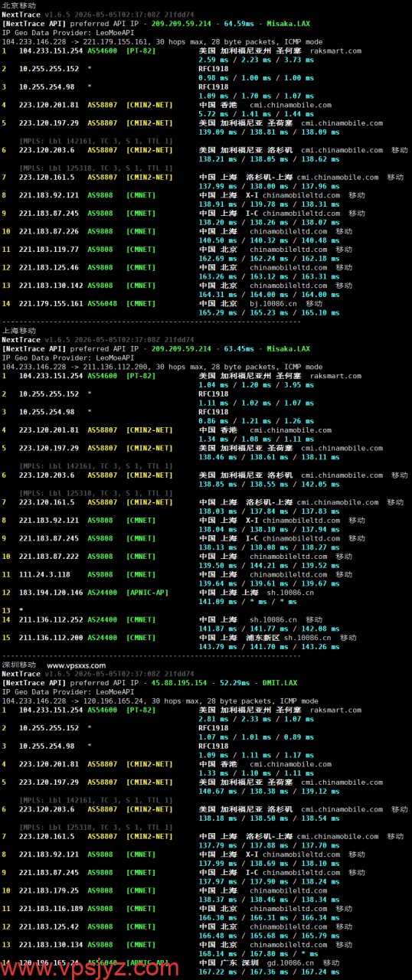The width and height of the screenshot is (412, 980).
Task: Select hop IP 221.183.119.77
Action: click(x=48, y=250)
